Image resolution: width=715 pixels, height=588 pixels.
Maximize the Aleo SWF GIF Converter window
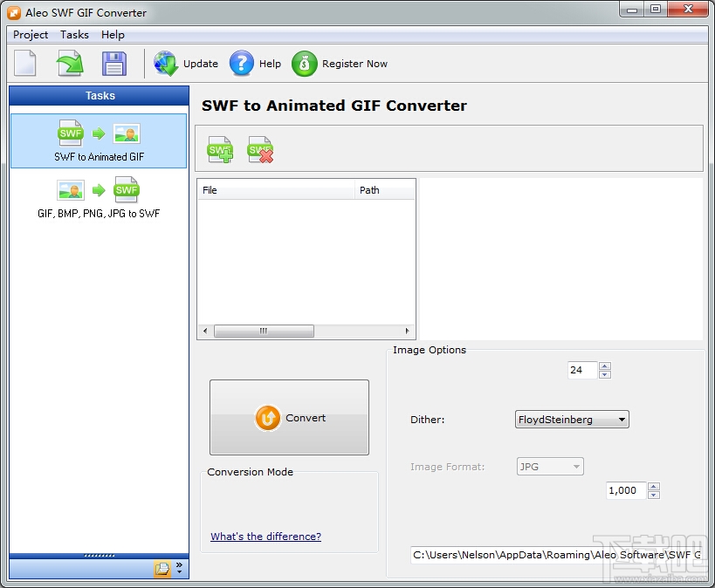656,10
